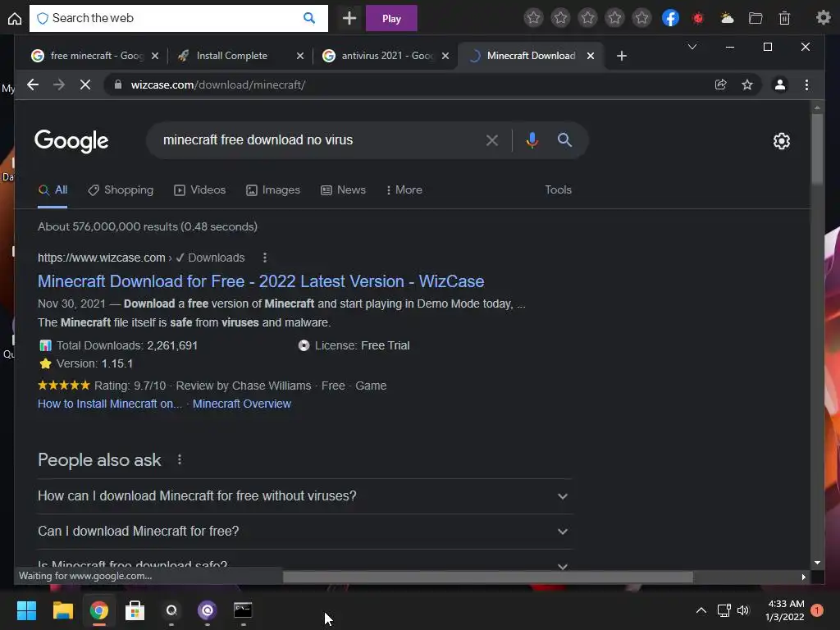This screenshot has width=840, height=630.
Task: Click the folder icon in the top bar
Action: [756, 18]
